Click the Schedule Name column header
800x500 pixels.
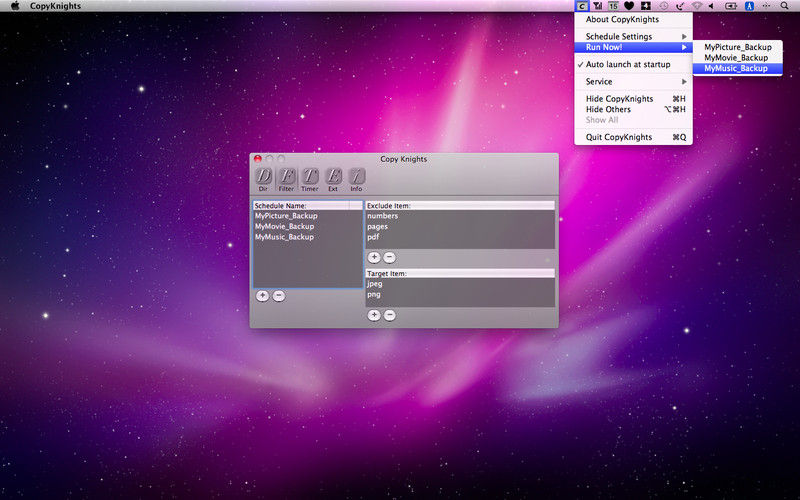click(x=301, y=206)
